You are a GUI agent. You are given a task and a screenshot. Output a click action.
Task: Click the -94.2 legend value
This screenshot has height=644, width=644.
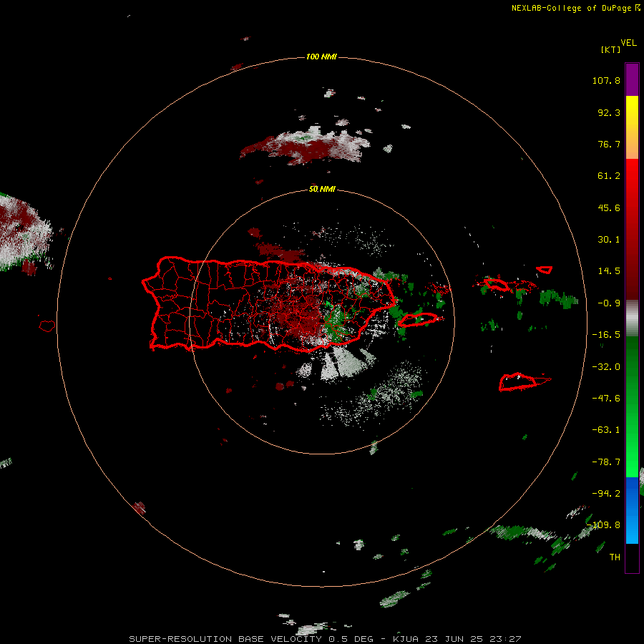click(x=606, y=494)
